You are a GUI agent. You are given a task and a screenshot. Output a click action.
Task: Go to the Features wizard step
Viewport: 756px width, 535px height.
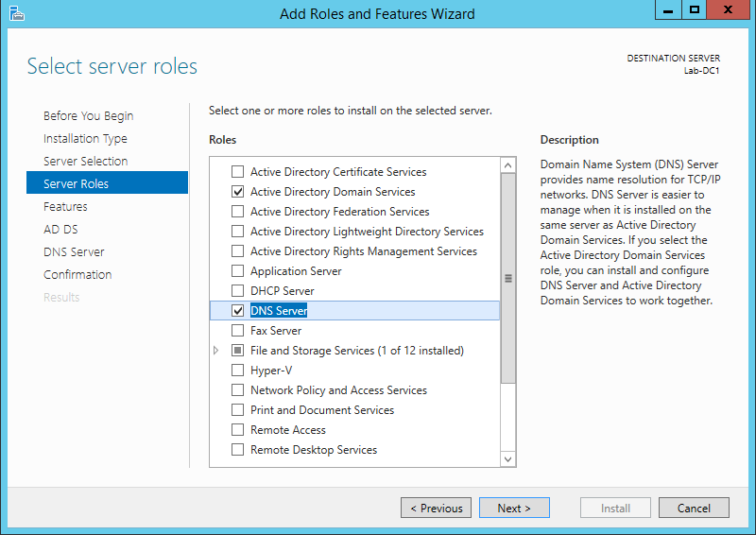65,207
